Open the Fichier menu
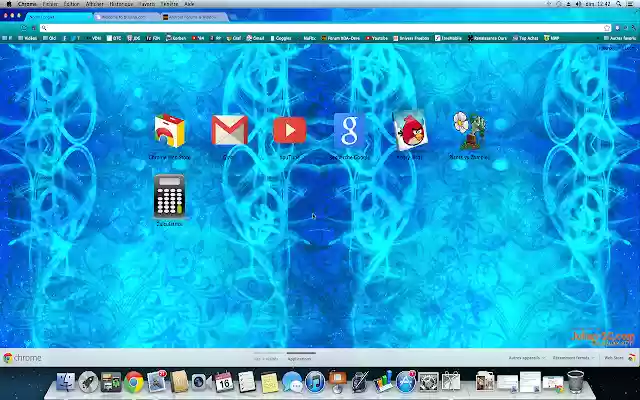This screenshot has width=640, height=400. (x=50, y=4)
